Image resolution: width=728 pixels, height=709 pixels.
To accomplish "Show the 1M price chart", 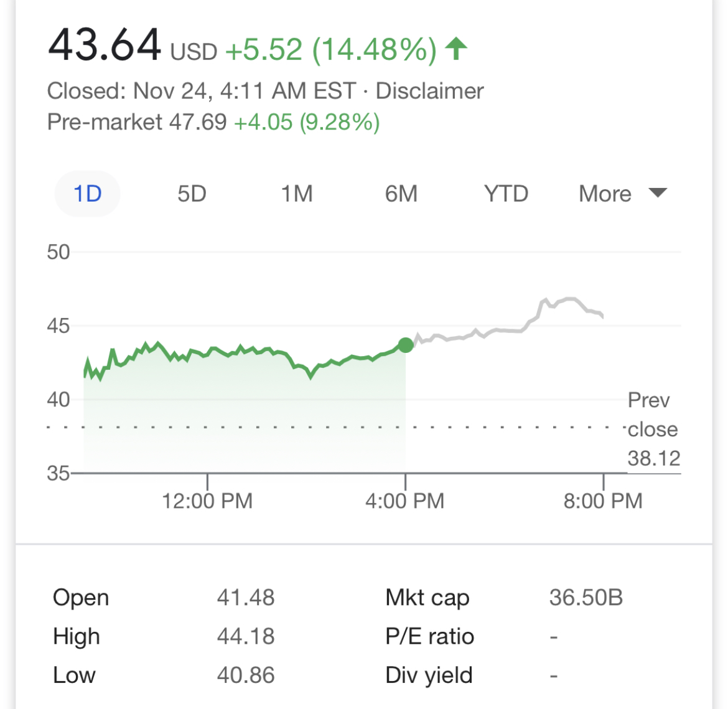I will 296,194.
